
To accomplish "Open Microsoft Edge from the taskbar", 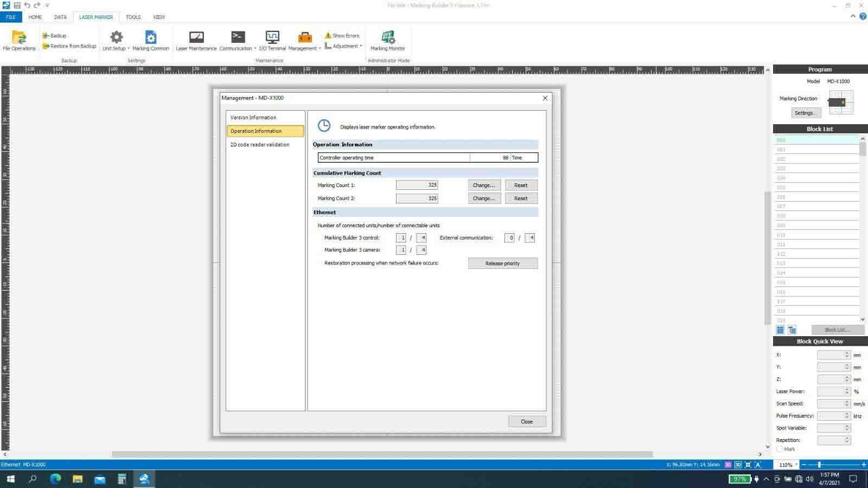I will [55, 479].
